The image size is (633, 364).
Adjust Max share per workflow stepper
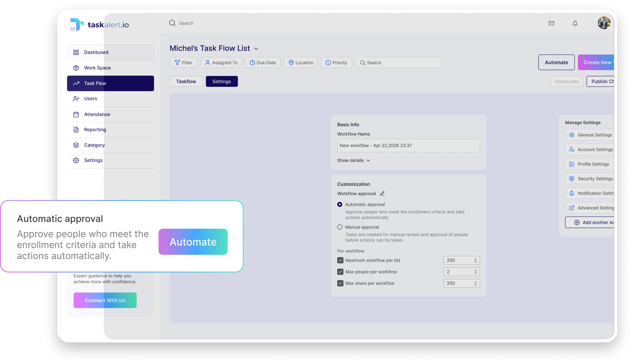pyautogui.click(x=475, y=283)
